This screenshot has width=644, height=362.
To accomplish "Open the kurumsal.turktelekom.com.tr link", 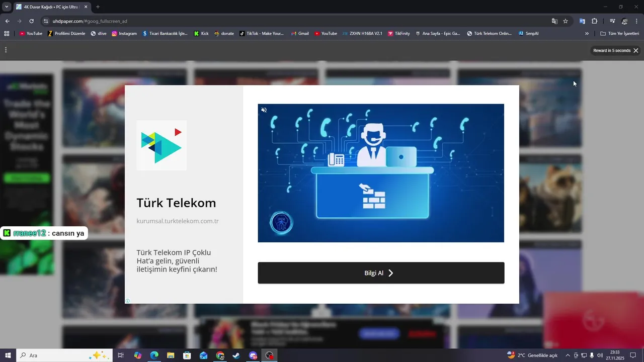I will (x=178, y=221).
